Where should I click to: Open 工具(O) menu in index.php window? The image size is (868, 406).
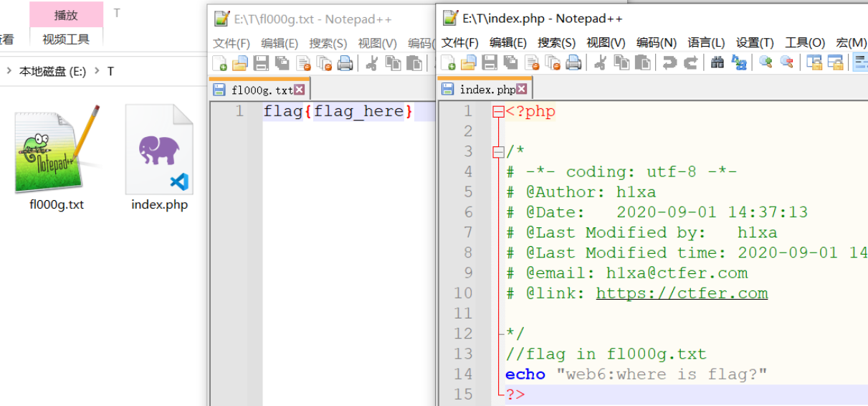(805, 43)
